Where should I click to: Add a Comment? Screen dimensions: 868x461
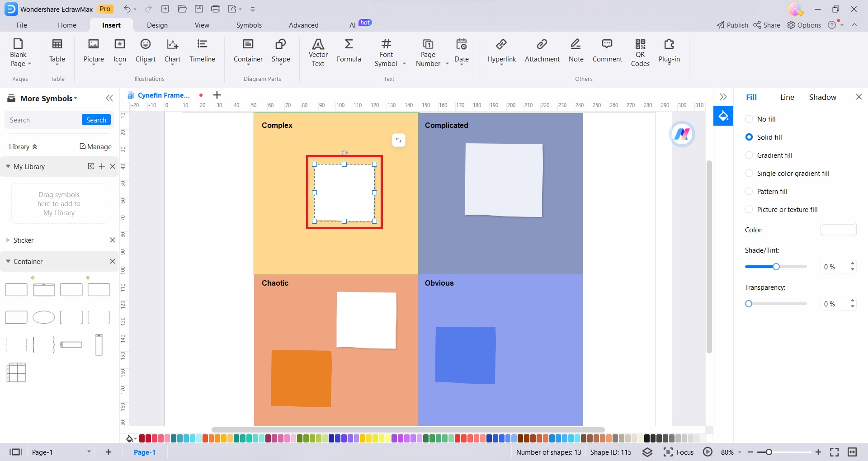(x=607, y=51)
